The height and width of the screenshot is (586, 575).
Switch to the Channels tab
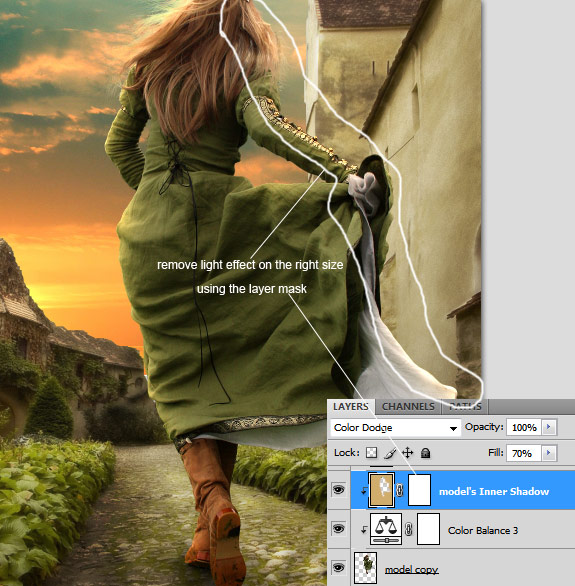408,407
